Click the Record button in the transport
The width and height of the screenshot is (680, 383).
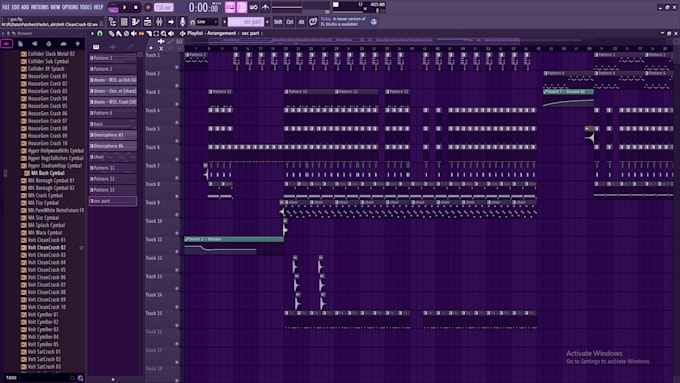click(x=148, y=7)
